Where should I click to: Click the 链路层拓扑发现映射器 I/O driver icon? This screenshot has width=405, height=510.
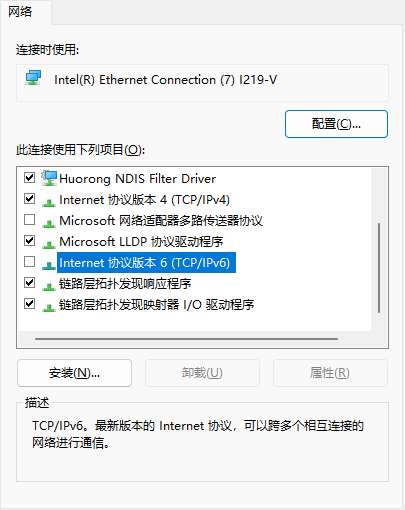(49, 307)
